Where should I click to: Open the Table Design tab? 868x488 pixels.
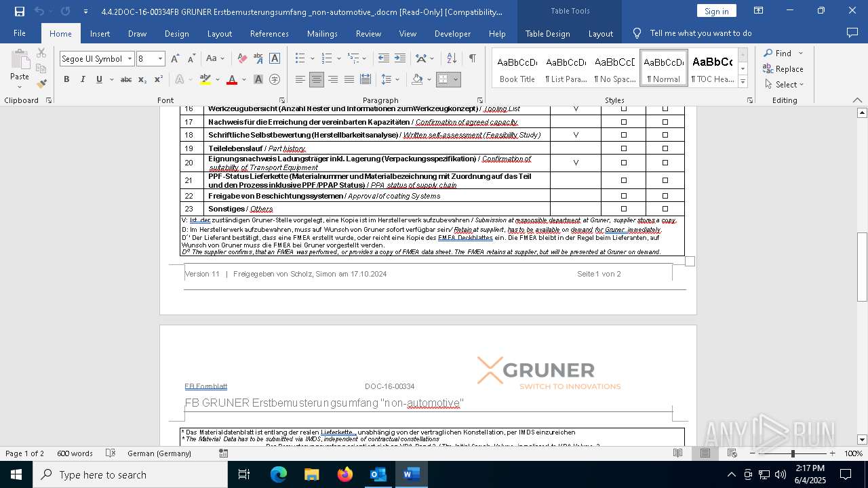coord(547,33)
